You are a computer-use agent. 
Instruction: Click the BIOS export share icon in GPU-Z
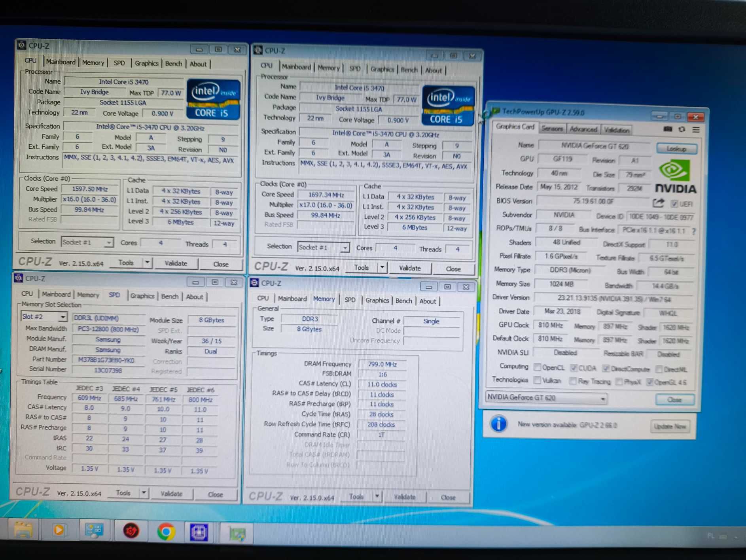(658, 203)
